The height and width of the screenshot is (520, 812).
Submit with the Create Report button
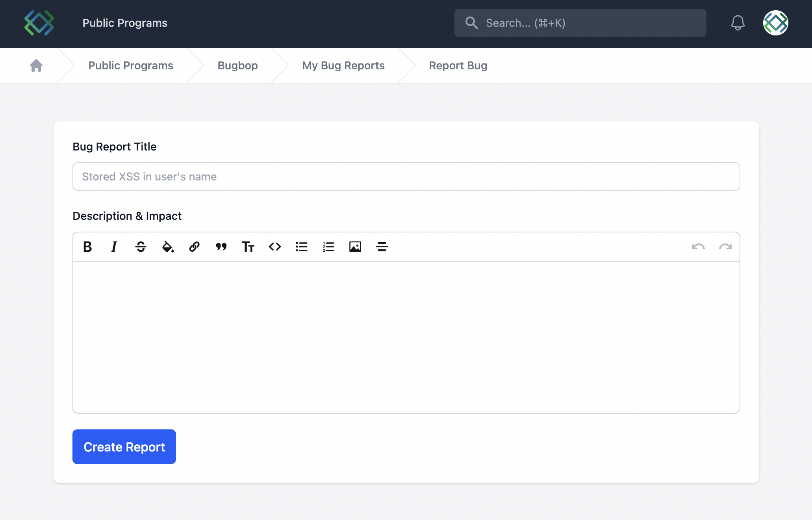[x=124, y=447]
